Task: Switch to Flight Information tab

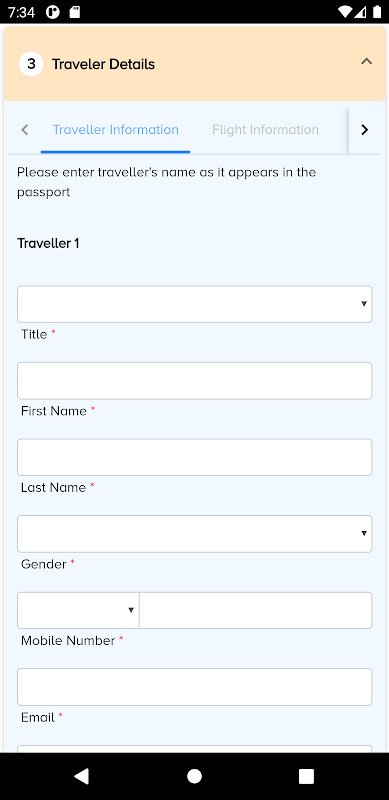Action: 265,130
